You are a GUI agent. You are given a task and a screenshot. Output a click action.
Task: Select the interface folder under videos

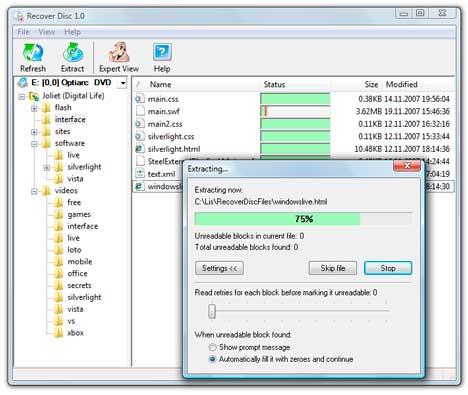pos(83,226)
